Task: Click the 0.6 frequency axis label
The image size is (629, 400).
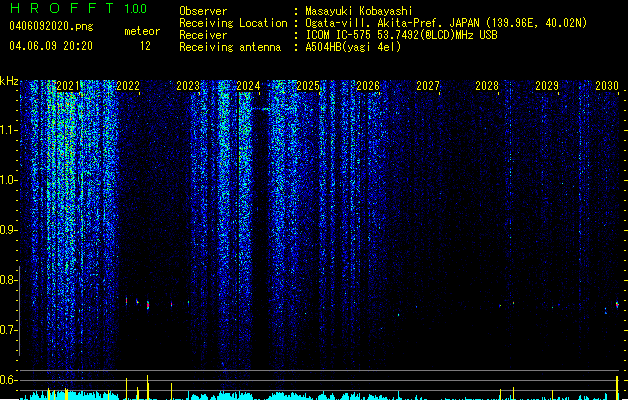Action: (9, 380)
